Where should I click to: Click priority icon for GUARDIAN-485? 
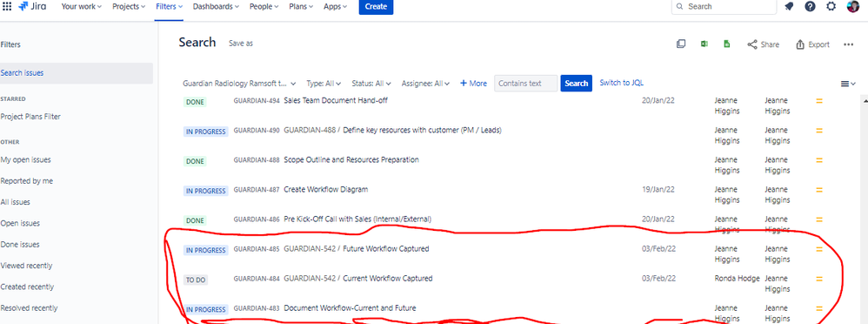click(819, 249)
